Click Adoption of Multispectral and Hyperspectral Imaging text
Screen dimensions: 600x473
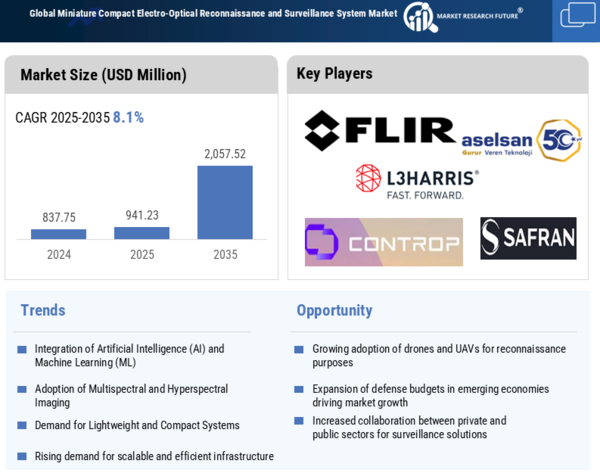(x=131, y=395)
